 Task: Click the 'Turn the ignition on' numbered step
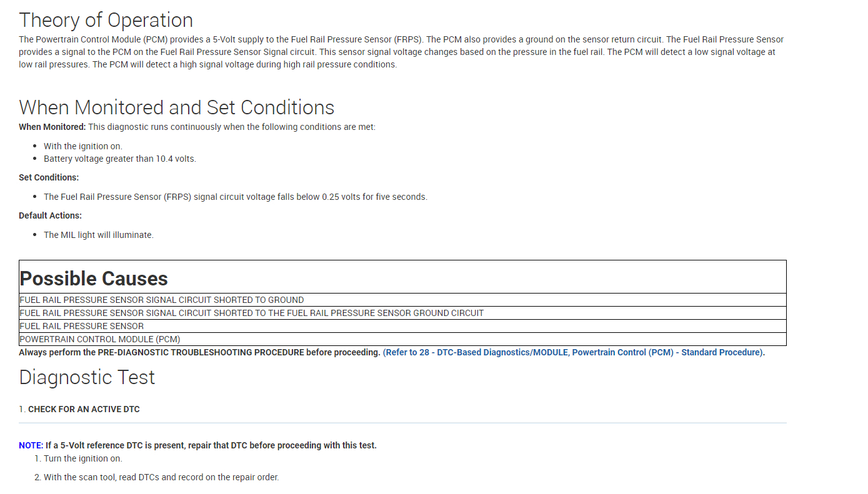pyautogui.click(x=82, y=458)
